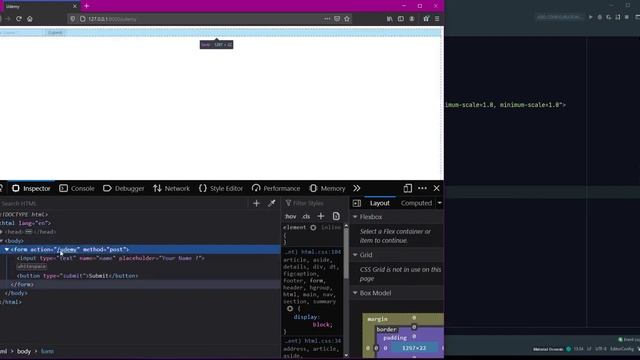Select form in breadcrumb trail
This screenshot has height=360, width=640.
coord(47,351)
